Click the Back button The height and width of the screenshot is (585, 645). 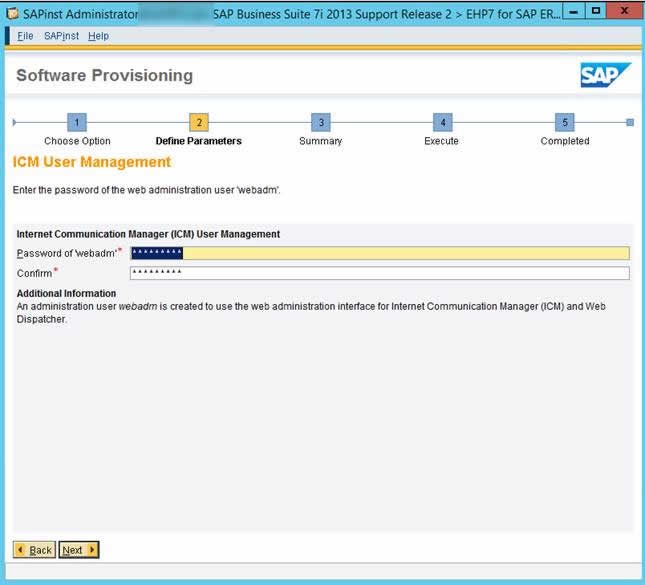(34, 550)
